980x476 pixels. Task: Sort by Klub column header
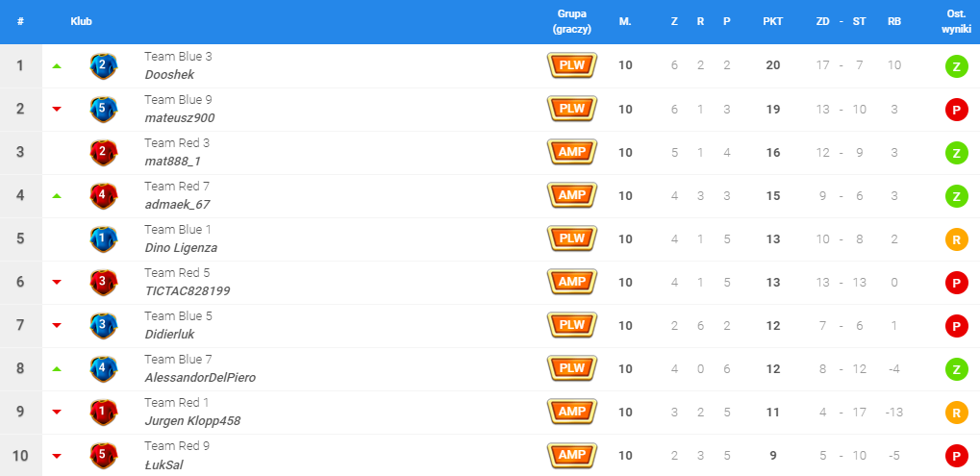coord(81,21)
